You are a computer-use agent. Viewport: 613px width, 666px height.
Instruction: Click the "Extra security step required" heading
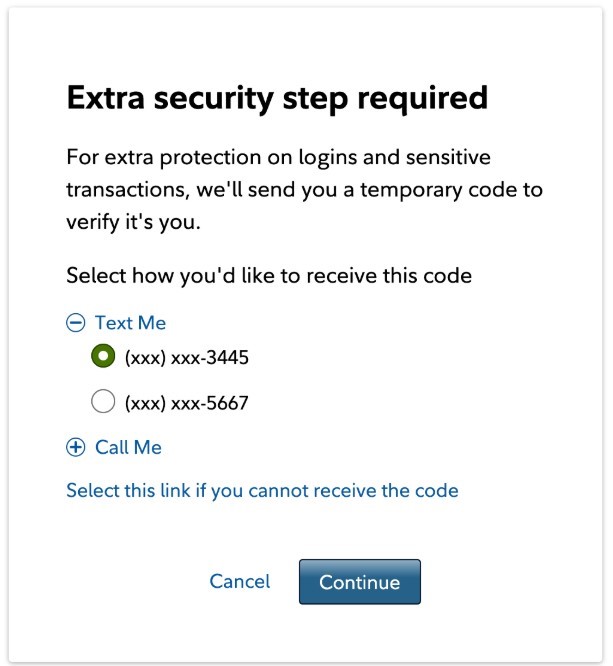[276, 98]
